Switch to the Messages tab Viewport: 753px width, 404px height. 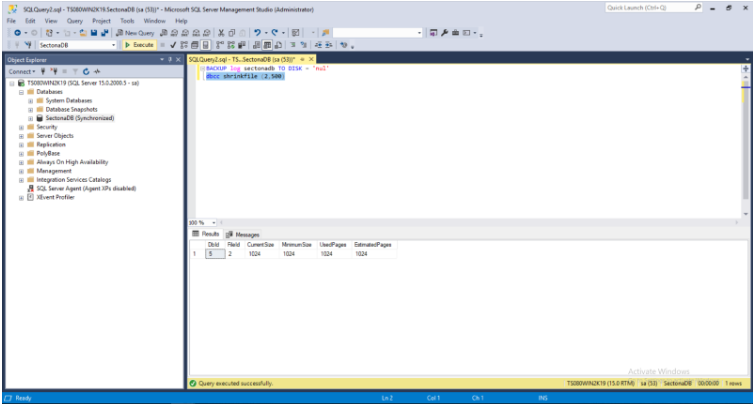pyautogui.click(x=242, y=234)
